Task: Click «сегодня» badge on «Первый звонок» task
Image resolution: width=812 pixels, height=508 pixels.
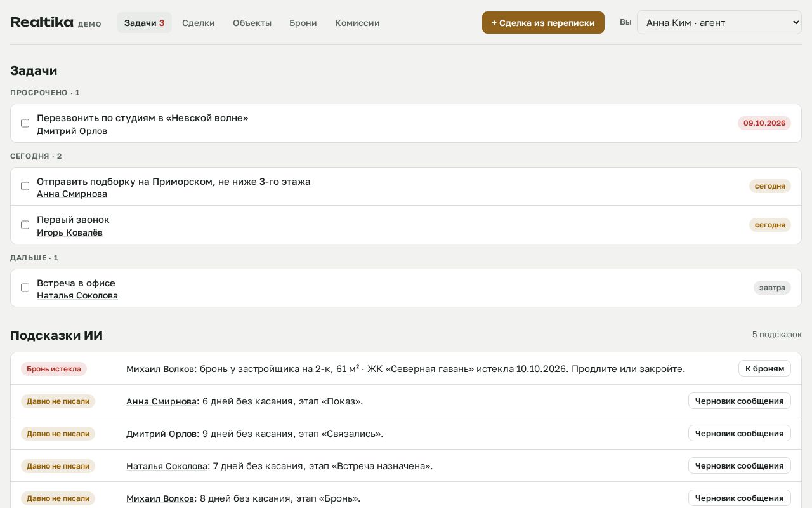Action: click(770, 225)
